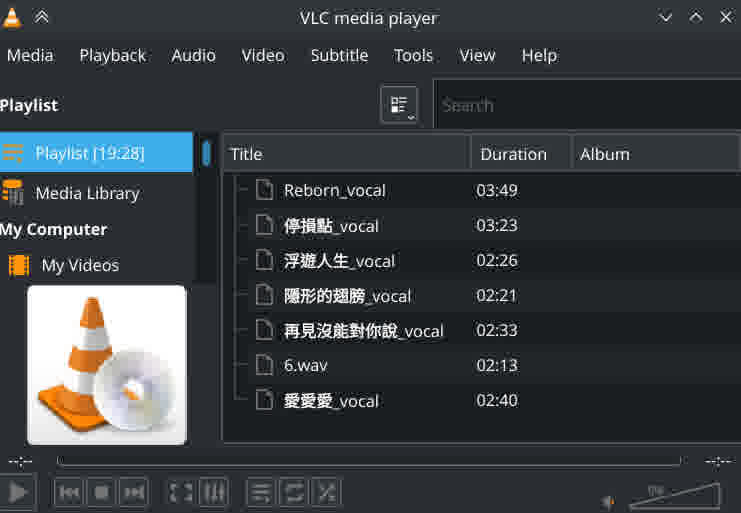The image size is (741, 513).
Task: Click the My Videos film icon
Action: (19, 265)
